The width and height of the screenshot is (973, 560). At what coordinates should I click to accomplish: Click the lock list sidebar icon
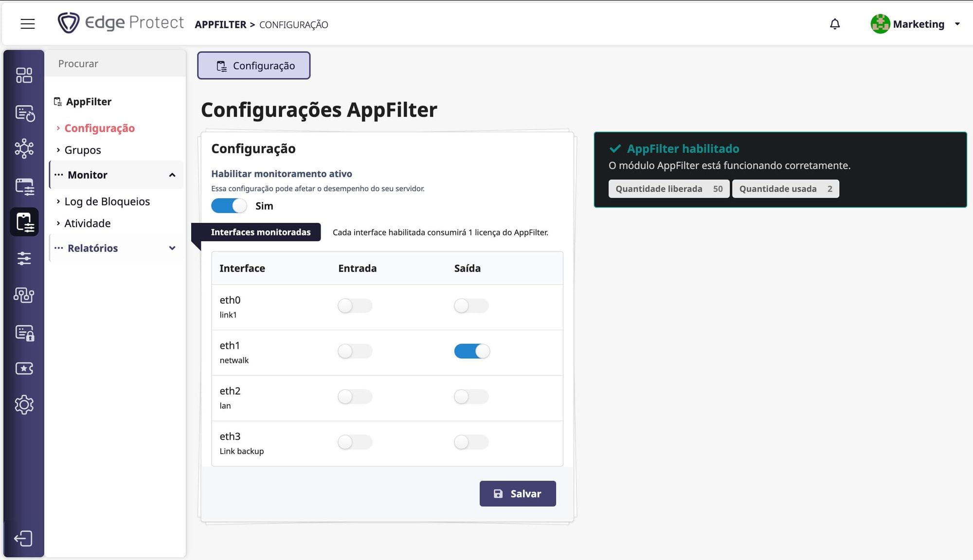pyautogui.click(x=24, y=332)
